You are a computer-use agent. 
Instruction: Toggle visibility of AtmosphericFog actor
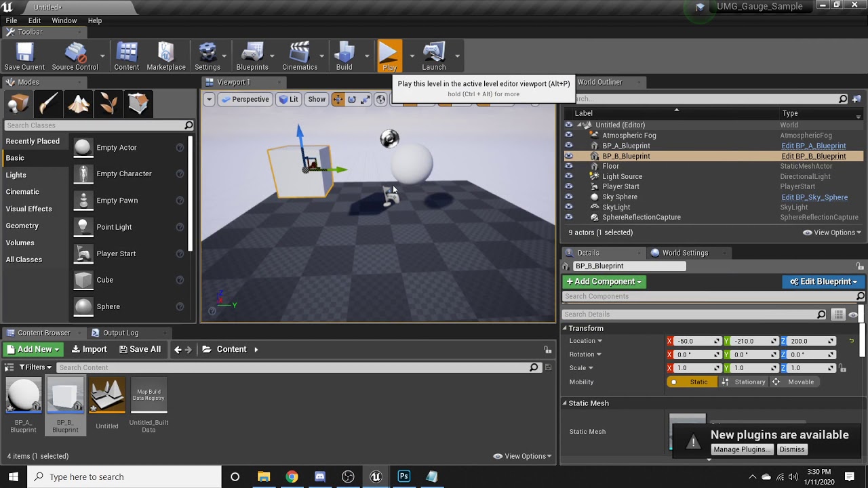click(x=568, y=136)
